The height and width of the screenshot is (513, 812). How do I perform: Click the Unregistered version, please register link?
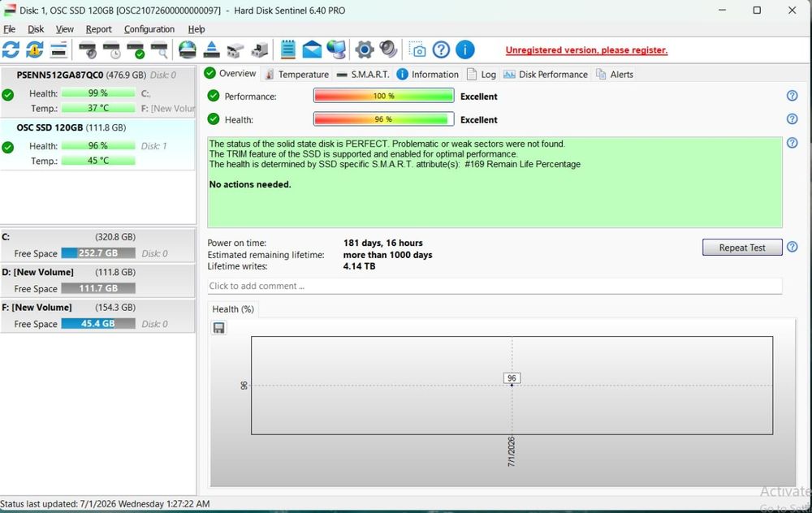pos(586,50)
